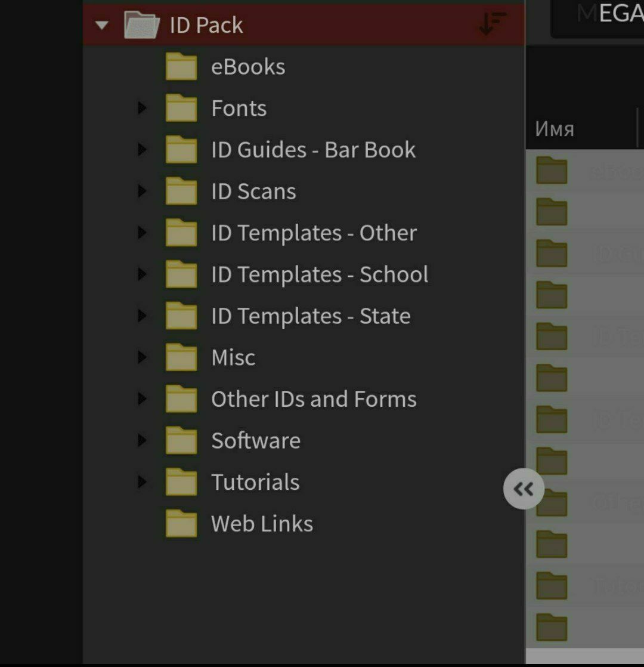
Task: Click the open-folder icon for ID Pack
Action: click(142, 25)
